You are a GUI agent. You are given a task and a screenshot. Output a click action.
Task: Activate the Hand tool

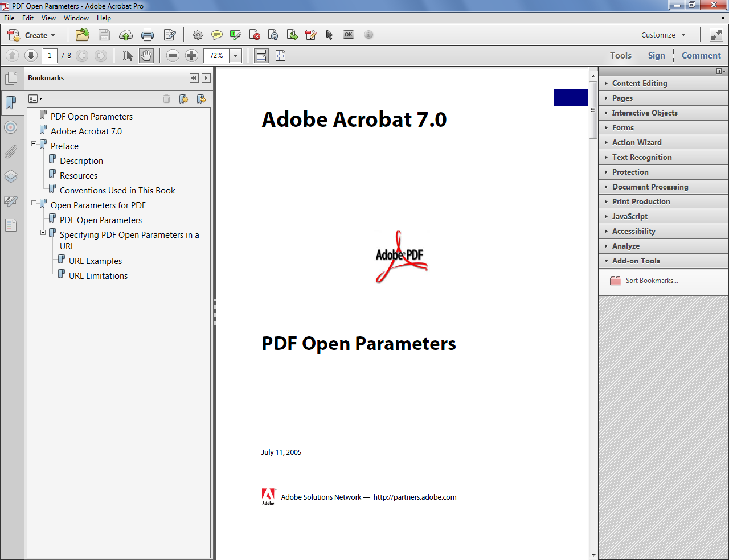click(x=146, y=55)
